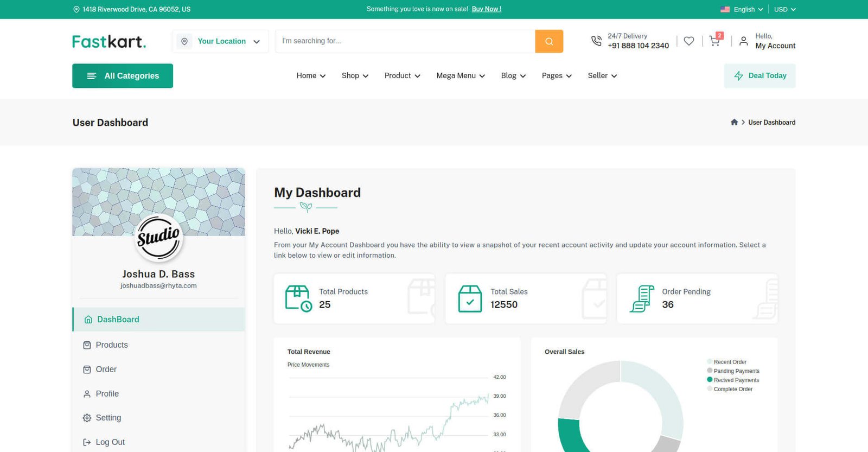Toggle Recent Order legend item
The height and width of the screenshot is (452, 868).
click(x=730, y=362)
